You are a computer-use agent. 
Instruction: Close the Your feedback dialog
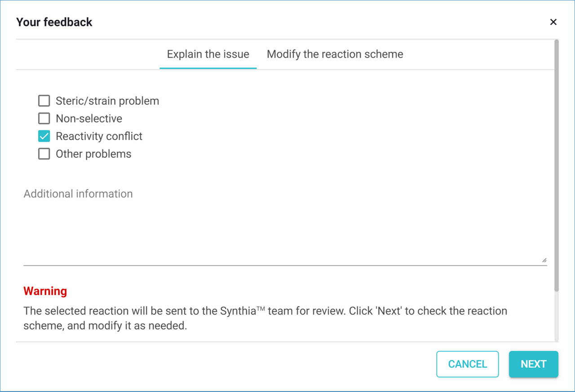553,22
